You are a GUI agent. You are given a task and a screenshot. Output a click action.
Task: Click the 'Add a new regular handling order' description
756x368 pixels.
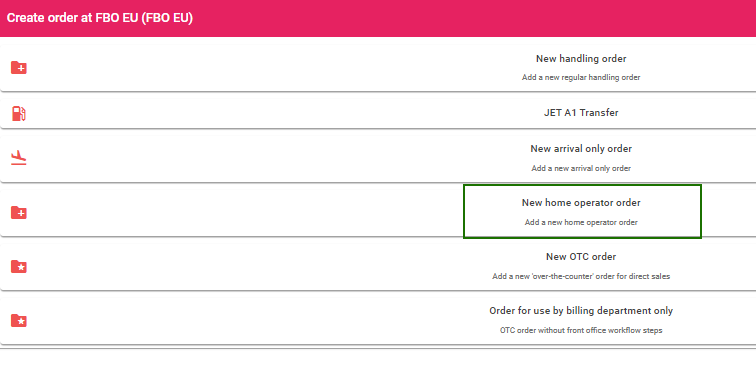[581, 77]
